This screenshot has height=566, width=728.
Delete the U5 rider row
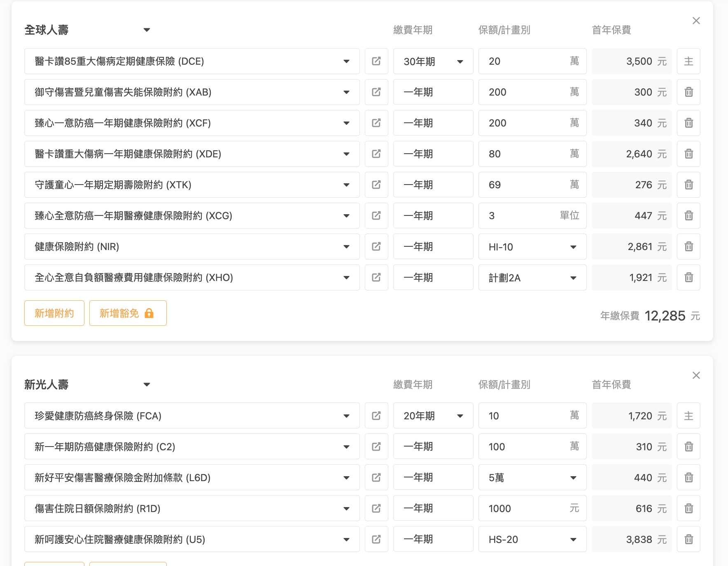pos(689,540)
